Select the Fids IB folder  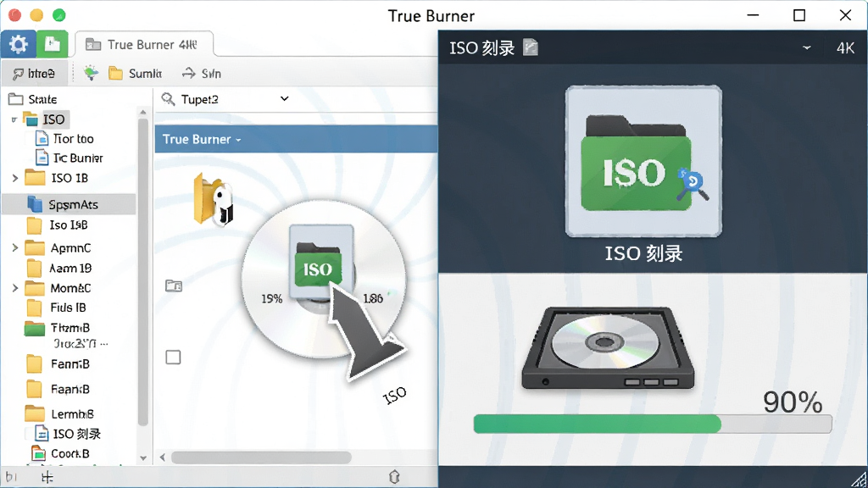point(57,308)
